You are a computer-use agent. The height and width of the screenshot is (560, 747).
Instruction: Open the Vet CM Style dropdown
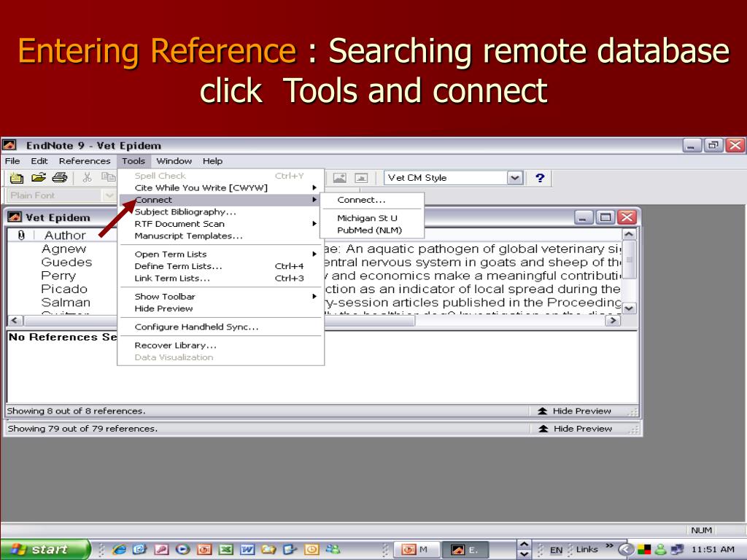click(514, 178)
